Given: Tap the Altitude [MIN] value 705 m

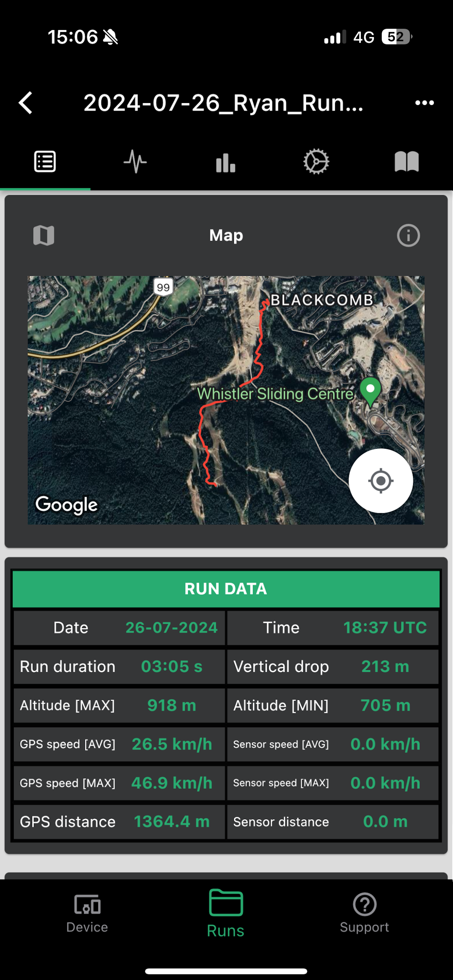Looking at the screenshot, I should (x=385, y=705).
